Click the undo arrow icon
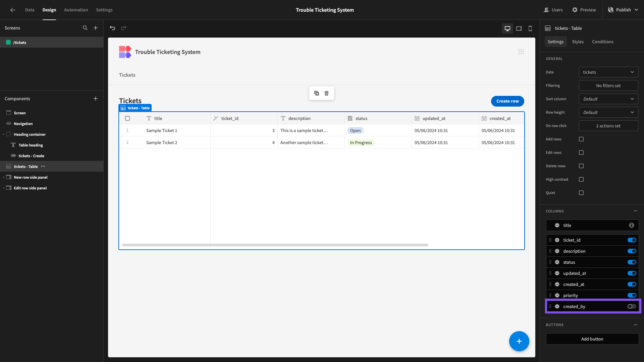 click(112, 28)
